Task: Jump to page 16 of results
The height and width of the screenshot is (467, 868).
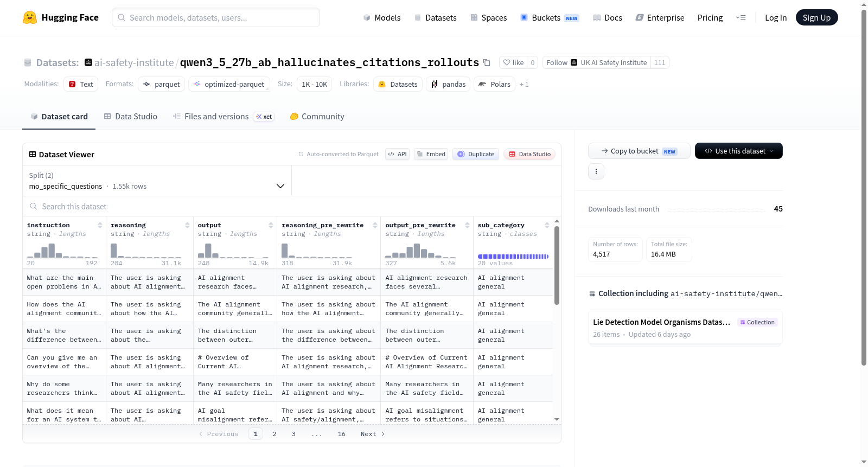Action: pyautogui.click(x=342, y=434)
